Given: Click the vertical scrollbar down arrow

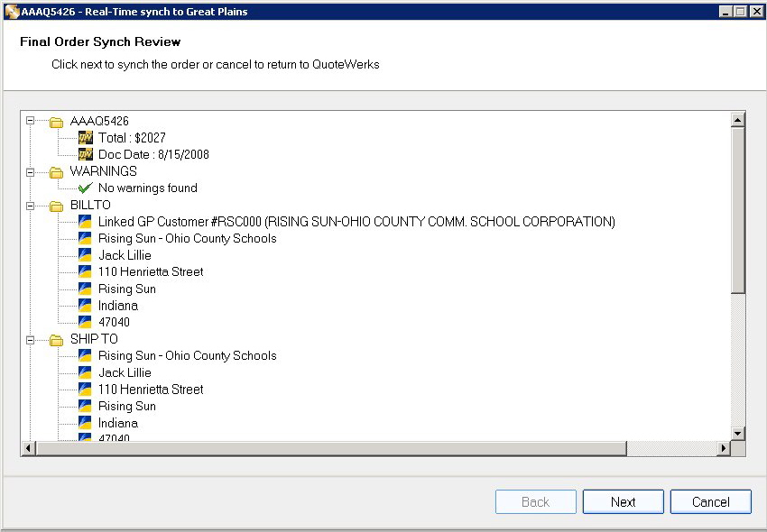Looking at the screenshot, I should (737, 433).
